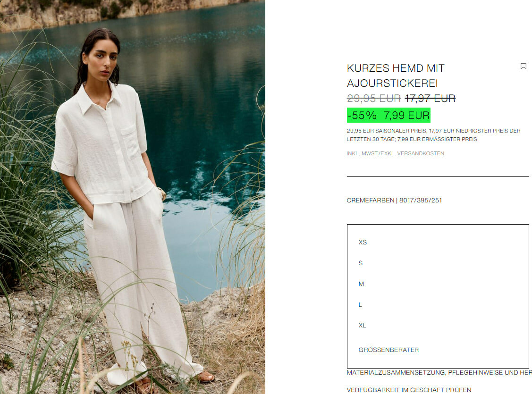
Task: Choose size XL
Action: click(x=362, y=325)
